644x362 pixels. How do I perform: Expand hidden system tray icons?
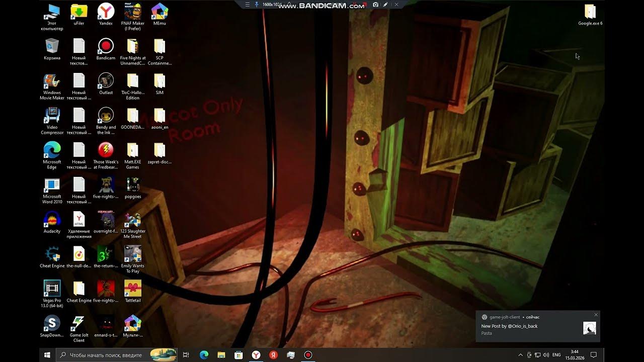(x=521, y=355)
